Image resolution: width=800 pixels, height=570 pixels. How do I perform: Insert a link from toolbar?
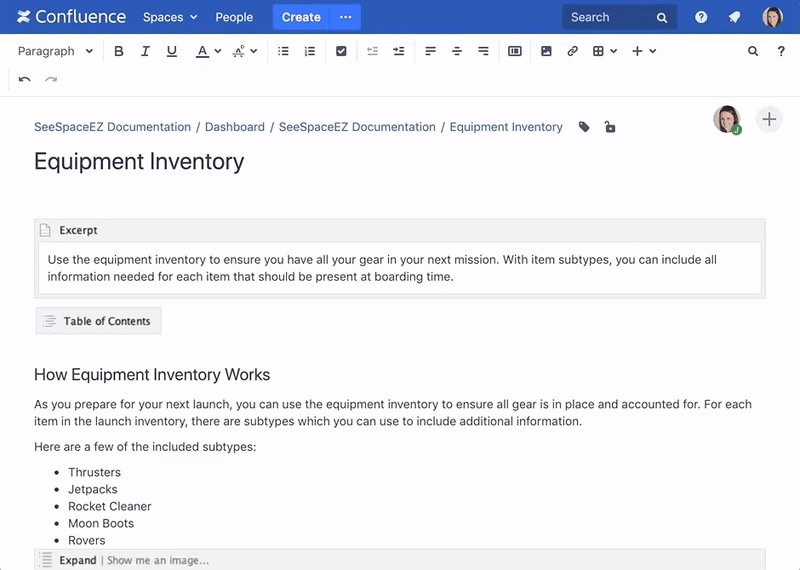[x=572, y=51]
